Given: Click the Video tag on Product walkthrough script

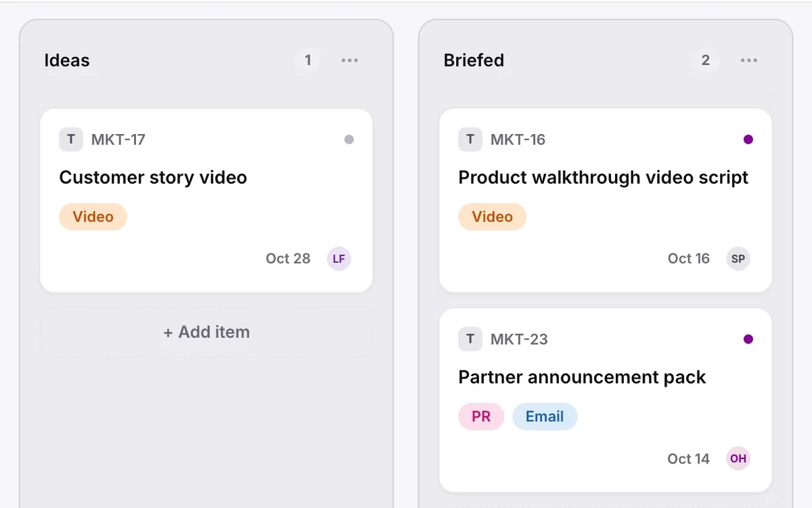Looking at the screenshot, I should pos(493,217).
